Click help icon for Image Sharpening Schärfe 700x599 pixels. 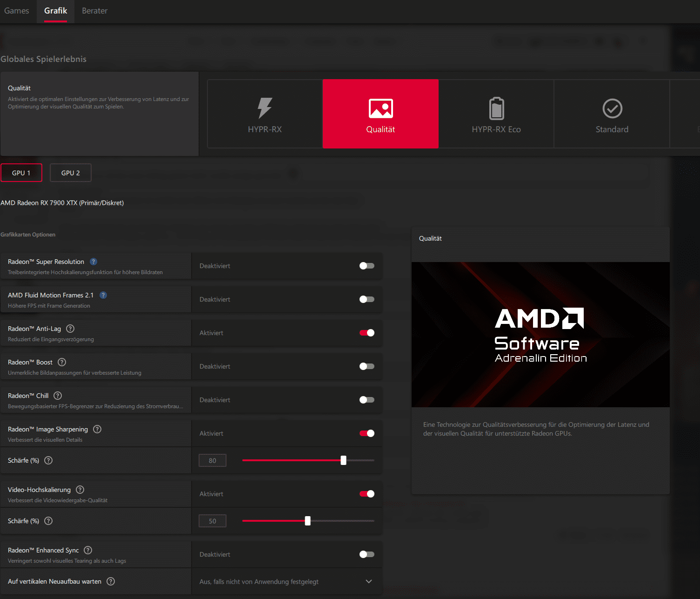(x=48, y=460)
